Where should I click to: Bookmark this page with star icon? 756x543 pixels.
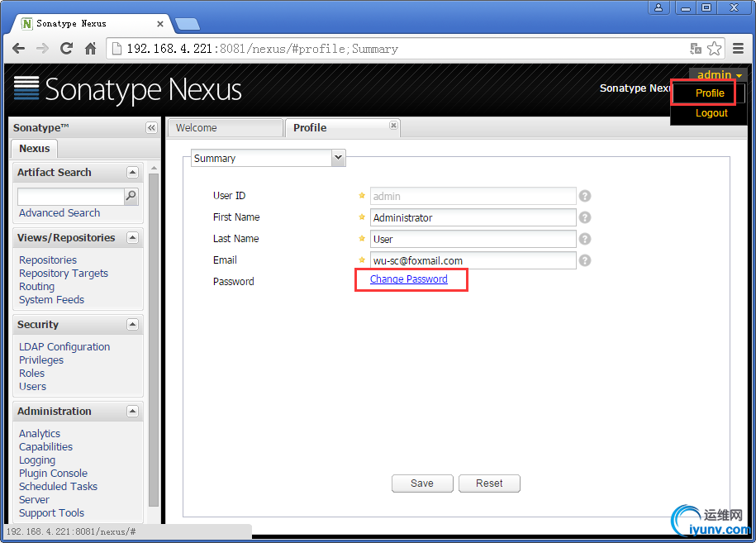(714, 48)
